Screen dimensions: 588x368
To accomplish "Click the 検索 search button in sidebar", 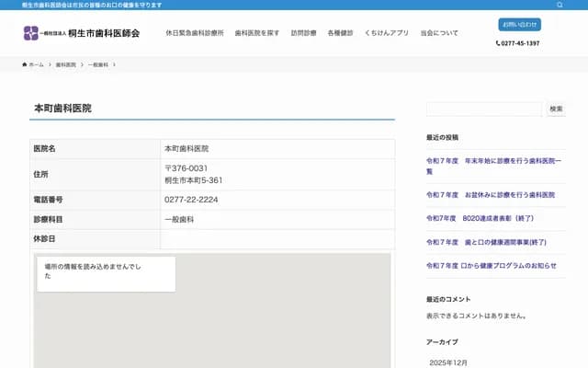I will pyautogui.click(x=556, y=109).
